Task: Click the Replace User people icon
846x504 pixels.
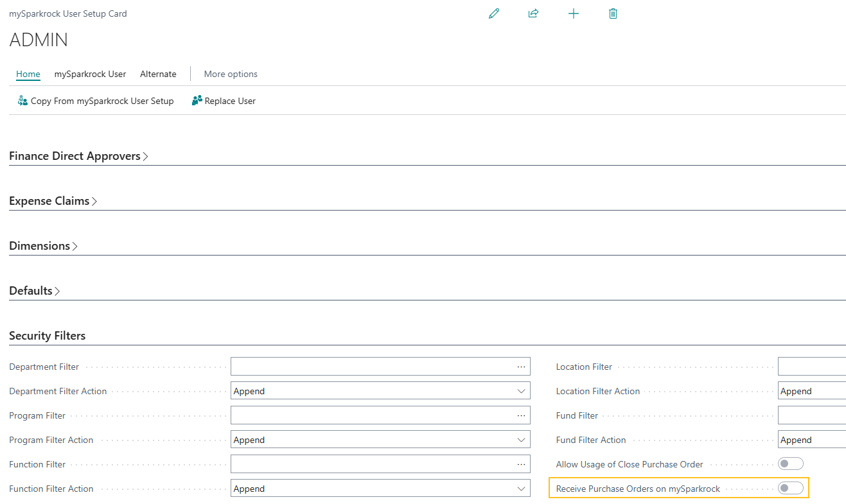Action: point(197,100)
